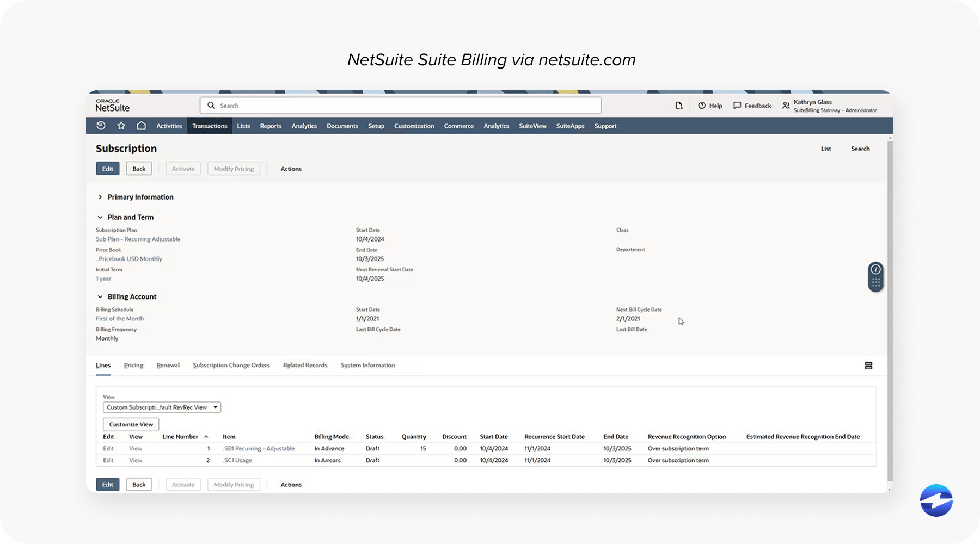This screenshot has height=544, width=980.
Task: Open the Reports menu
Action: pyautogui.click(x=271, y=126)
